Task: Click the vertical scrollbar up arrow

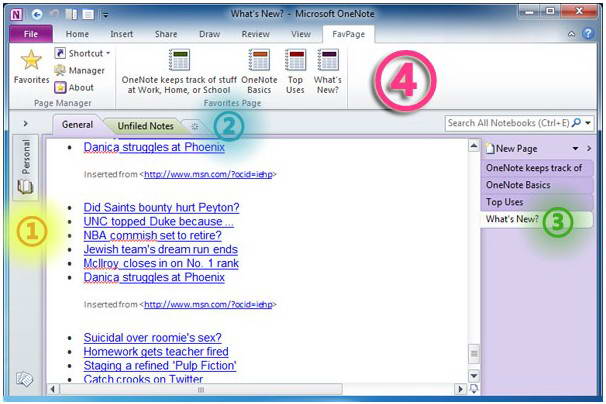Action: coord(474,146)
